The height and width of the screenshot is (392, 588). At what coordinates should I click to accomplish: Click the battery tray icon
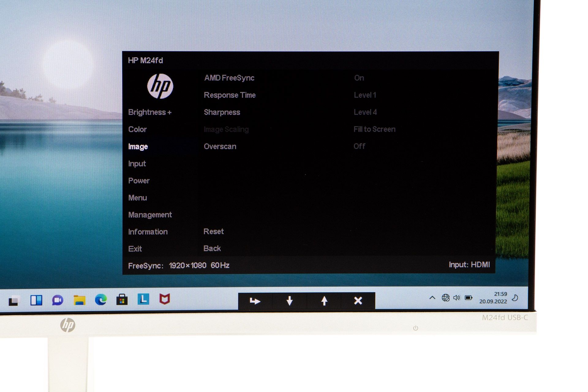pyautogui.click(x=469, y=297)
